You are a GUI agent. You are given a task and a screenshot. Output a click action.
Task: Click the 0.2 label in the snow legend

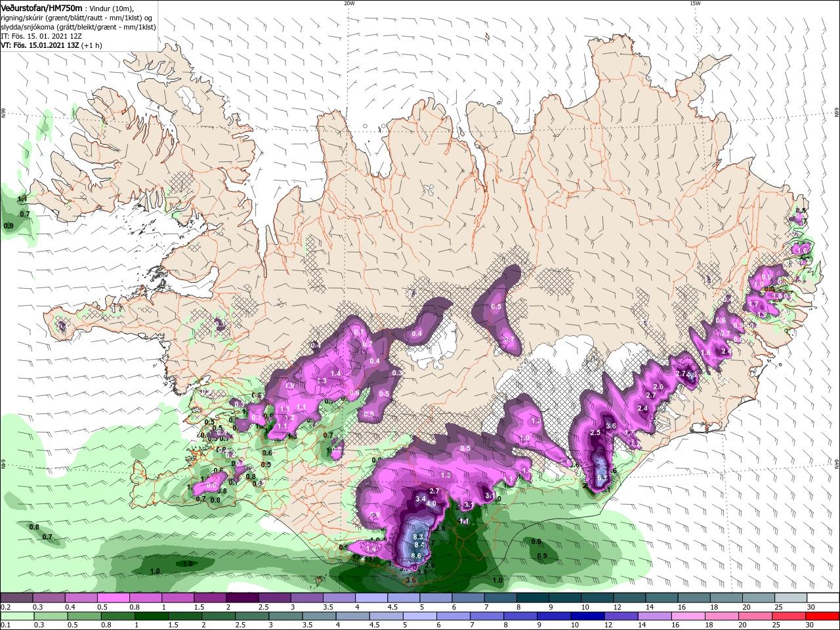click(x=5, y=607)
